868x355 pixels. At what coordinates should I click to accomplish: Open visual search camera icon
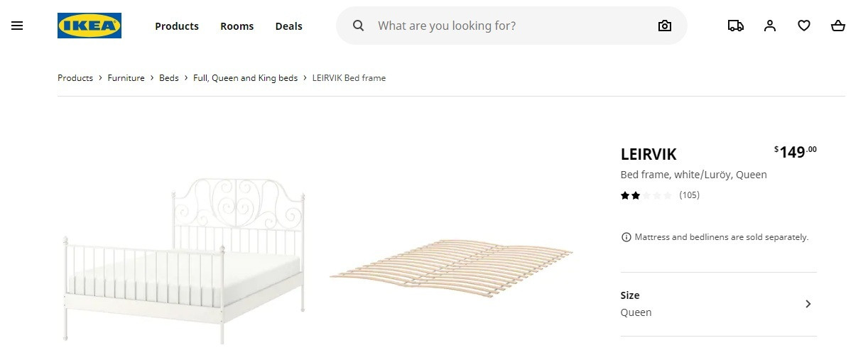point(664,26)
